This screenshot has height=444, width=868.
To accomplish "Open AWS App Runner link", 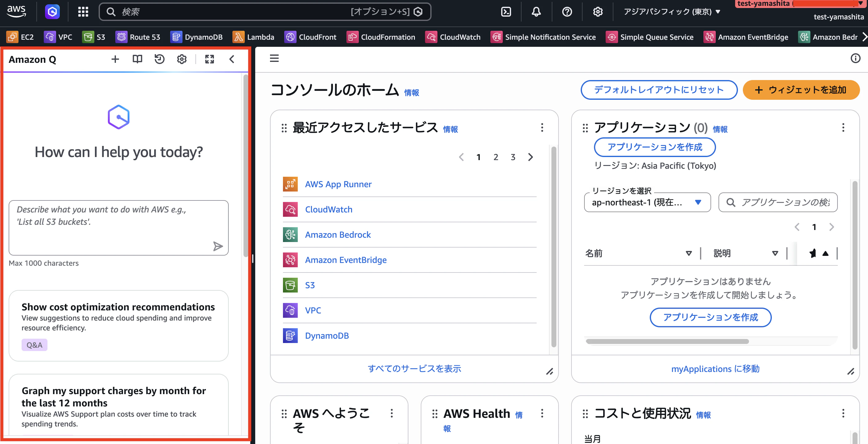I will tap(338, 184).
